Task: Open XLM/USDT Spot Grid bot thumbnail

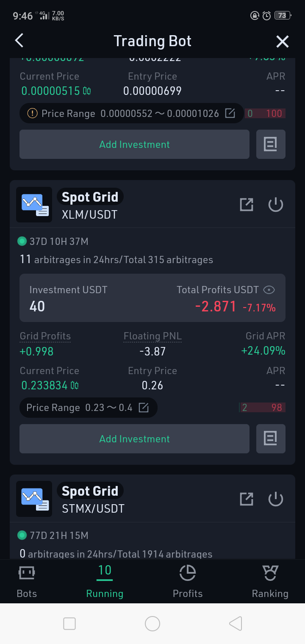Action: coord(34,205)
